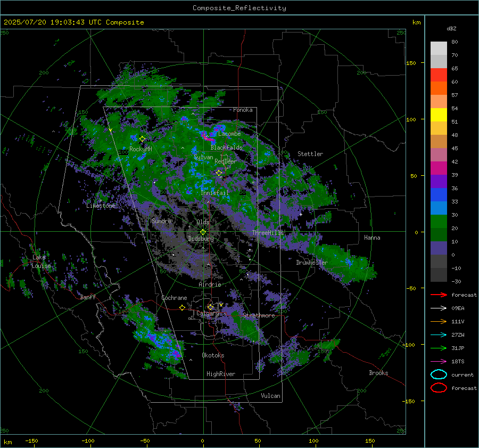Click the 31JP legend text
Screen dimensions: 479x448
[x=458, y=348]
